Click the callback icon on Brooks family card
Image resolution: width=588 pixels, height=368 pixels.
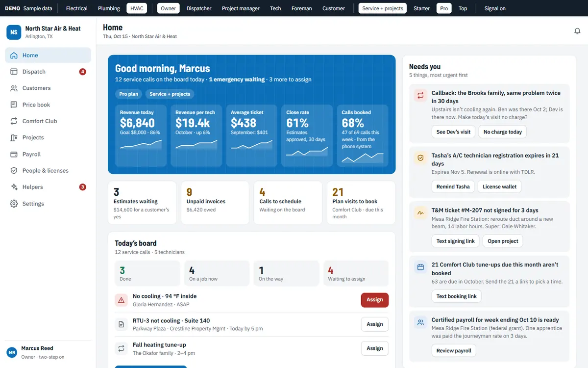pyautogui.click(x=420, y=95)
